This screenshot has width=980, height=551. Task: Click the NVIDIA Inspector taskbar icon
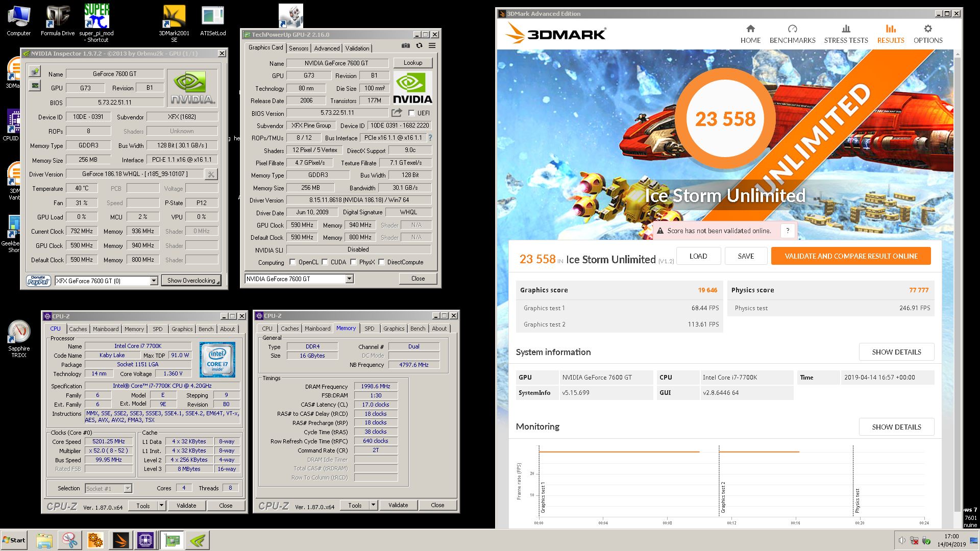[197, 540]
